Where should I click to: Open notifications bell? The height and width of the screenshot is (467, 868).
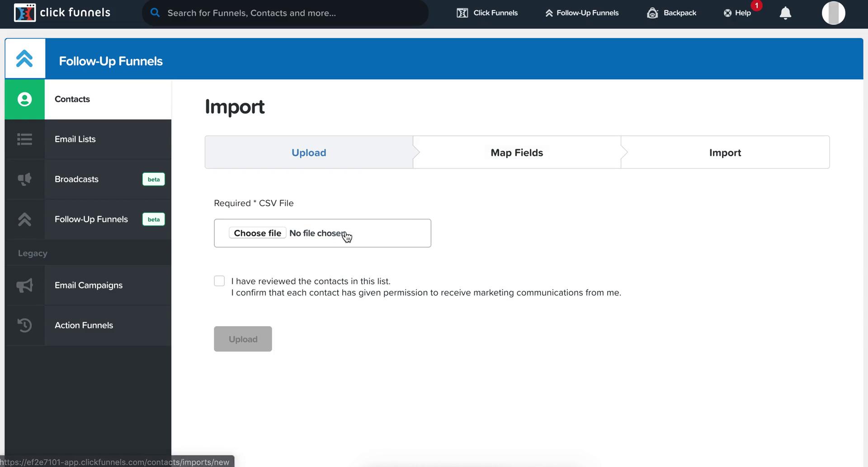tap(785, 13)
